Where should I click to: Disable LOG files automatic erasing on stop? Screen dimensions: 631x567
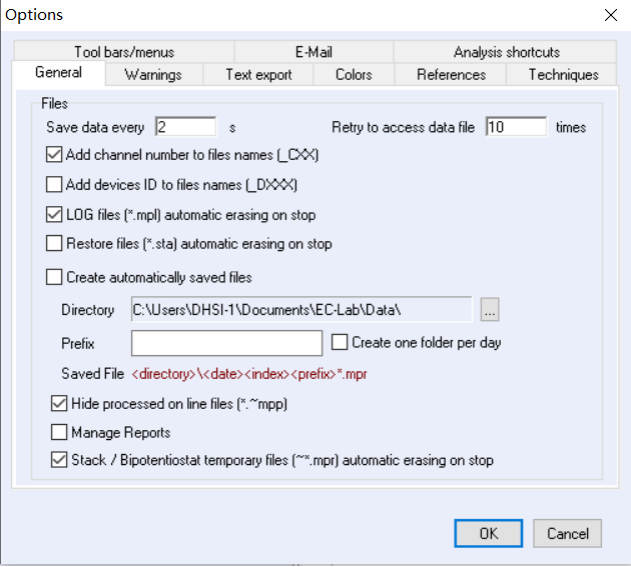coord(54,213)
